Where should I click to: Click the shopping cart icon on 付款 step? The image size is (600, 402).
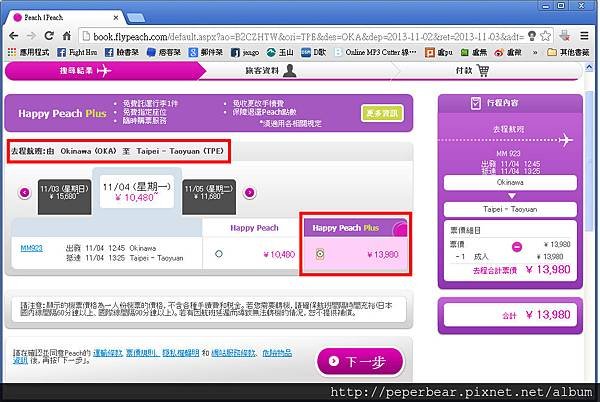pyautogui.click(x=483, y=70)
